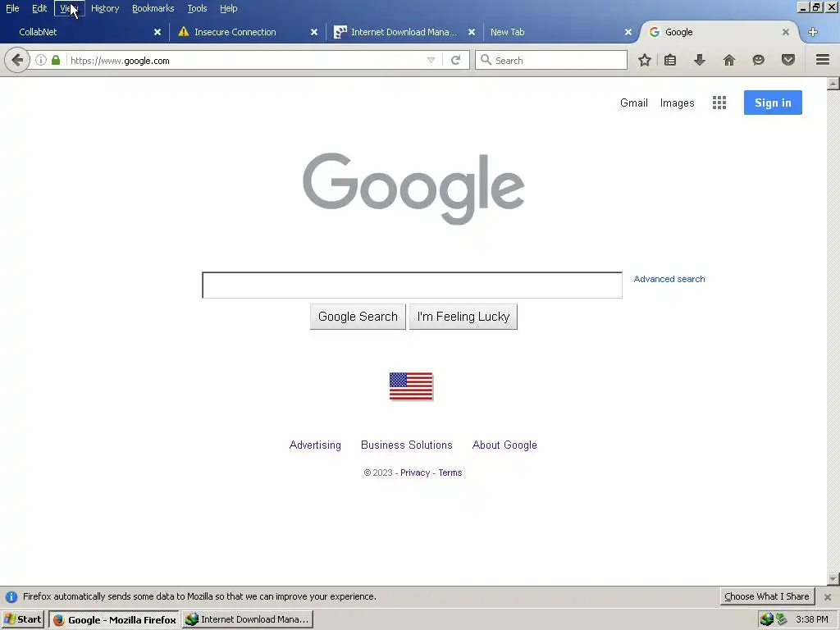Screen dimensions: 840x630
Task: Open the Edit menu
Action: coord(39,8)
